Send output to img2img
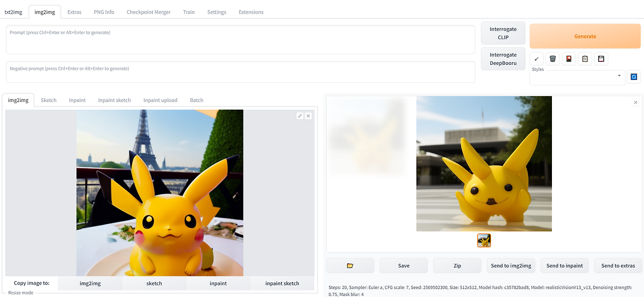The image size is (644, 297). coord(511,265)
